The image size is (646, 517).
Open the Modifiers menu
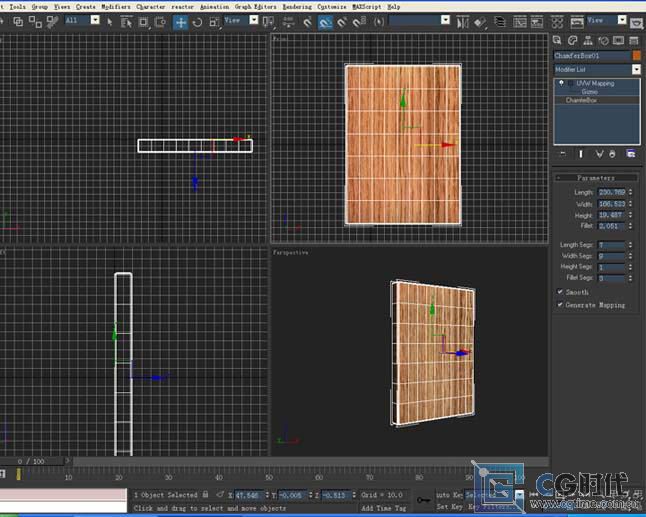tap(116, 7)
